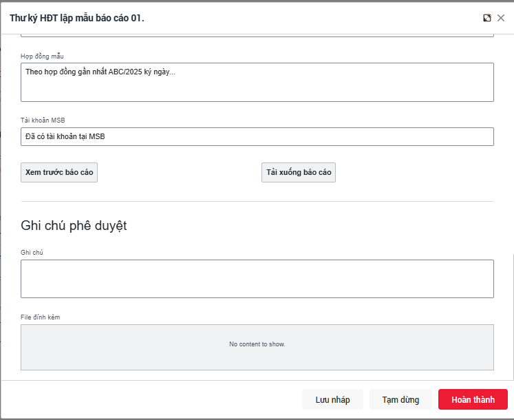This screenshot has width=514, height=420.
Task: Close the report dialog with the X icon
Action: [501, 18]
